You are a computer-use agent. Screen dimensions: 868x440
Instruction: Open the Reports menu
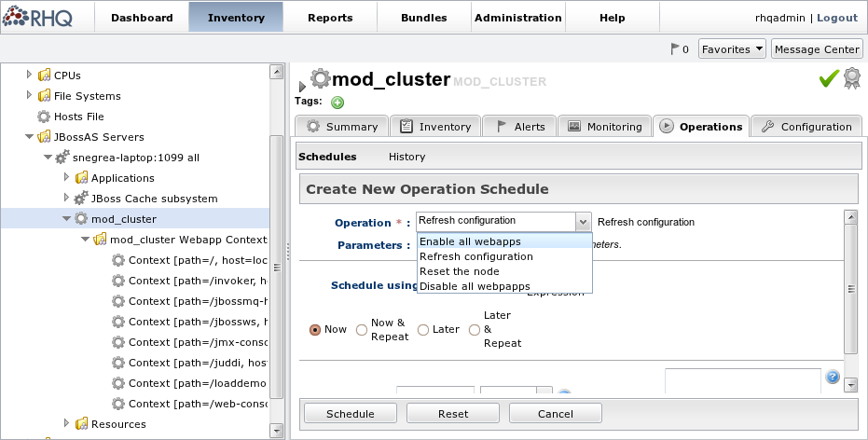click(x=330, y=17)
